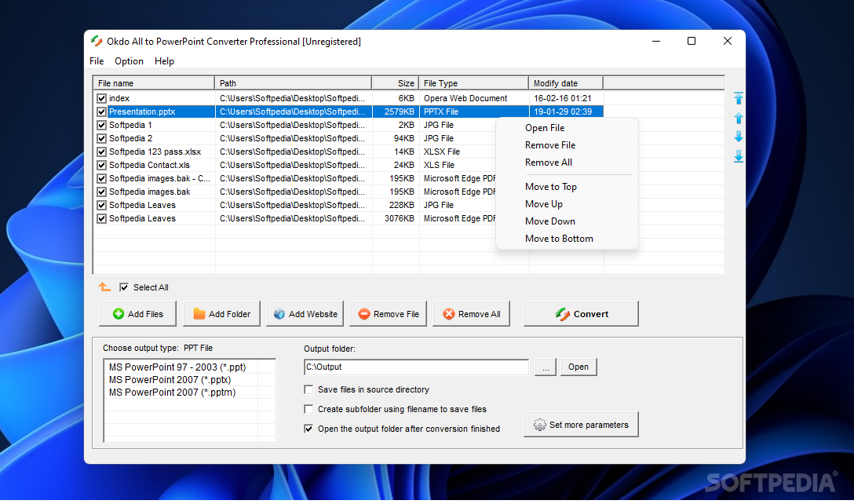Click the move-to-bottom arrow icon
Screen dimensions: 854x504
tap(739, 156)
